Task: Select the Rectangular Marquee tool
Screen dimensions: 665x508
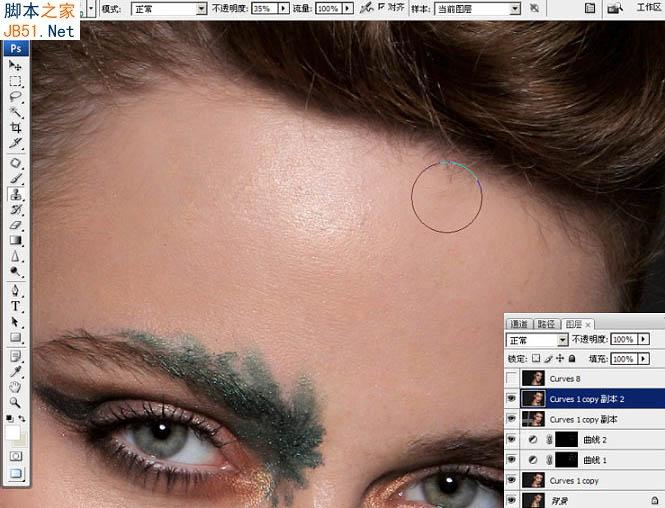Action: 16,81
